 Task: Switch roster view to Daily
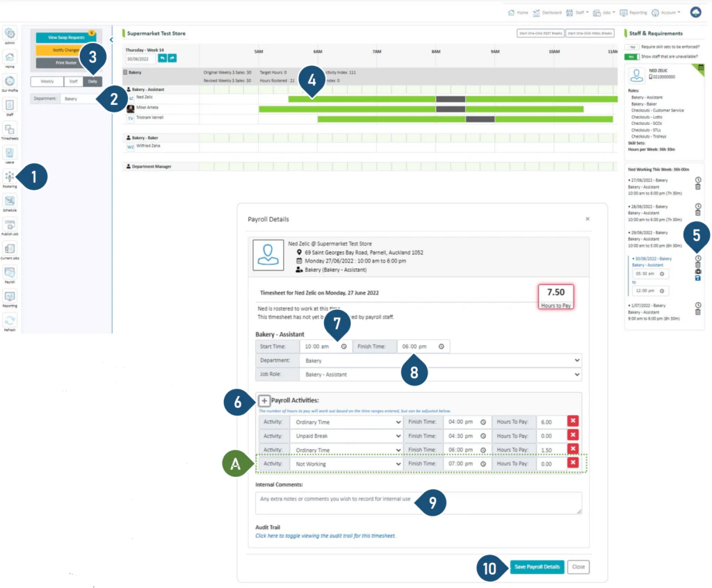92,81
